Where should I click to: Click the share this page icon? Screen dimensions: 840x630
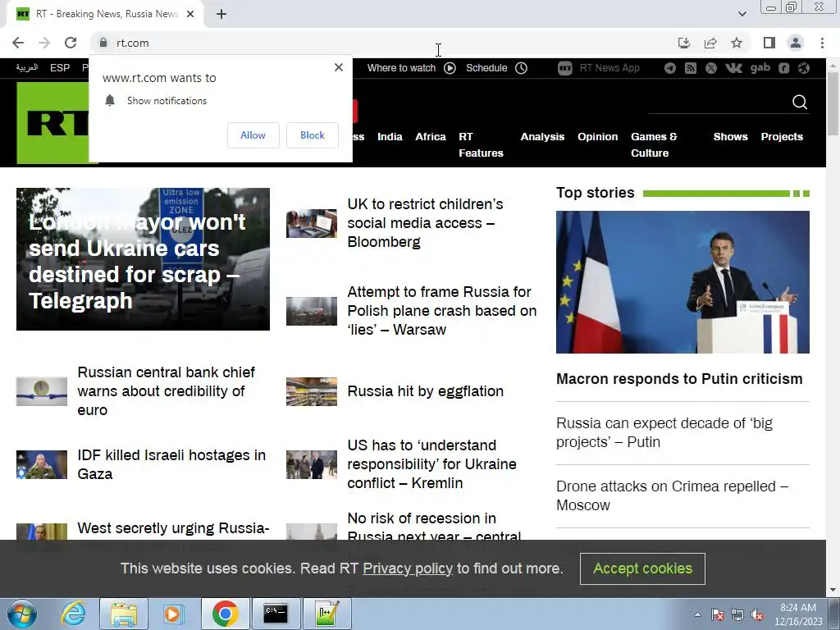pos(710,43)
